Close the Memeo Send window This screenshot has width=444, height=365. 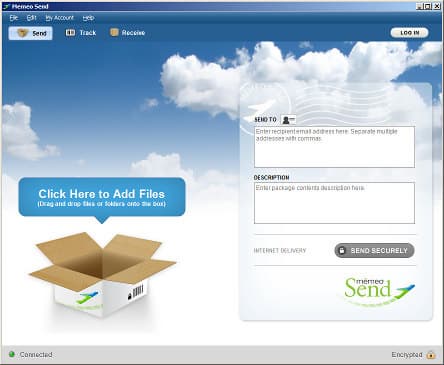[x=437, y=6]
